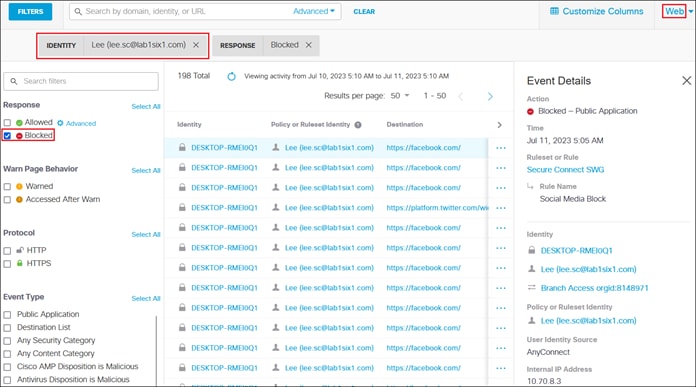The image size is (696, 387).
Task: Click the Identity column header
Action: point(189,125)
